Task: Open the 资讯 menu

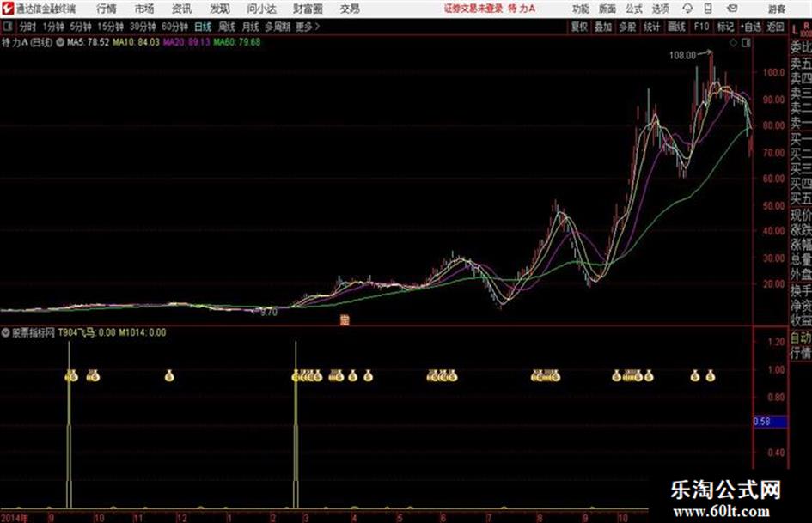Action: point(182,9)
